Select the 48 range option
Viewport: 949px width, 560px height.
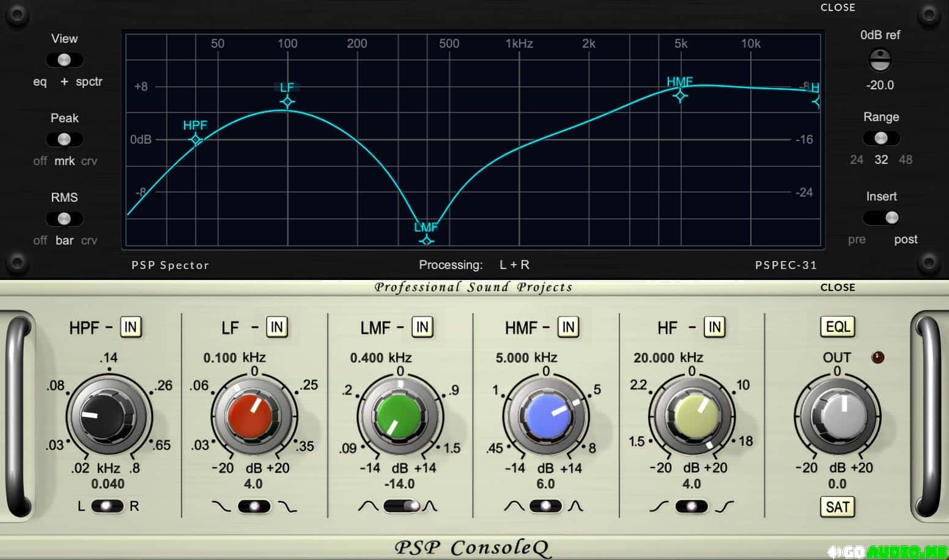point(906,160)
